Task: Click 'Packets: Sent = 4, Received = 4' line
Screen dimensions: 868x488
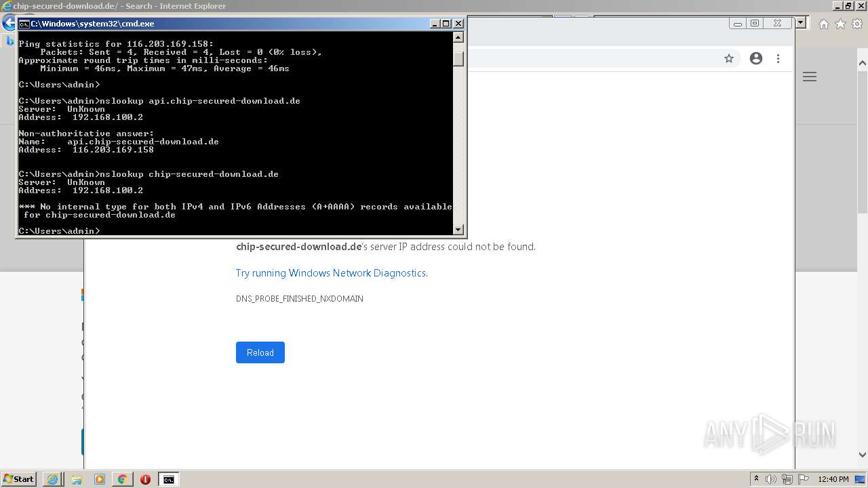Action: tap(181, 52)
